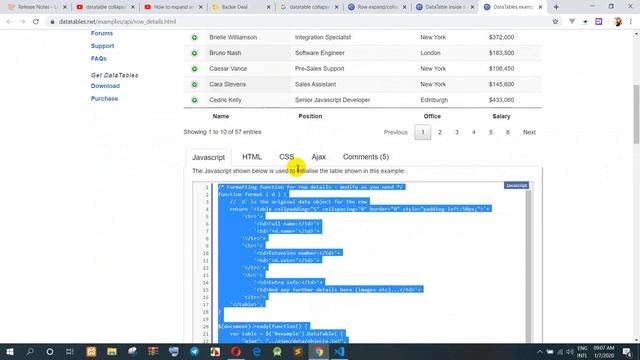640x360 pixels.
Task: Click the page vertical scrollbar thumb
Action: click(x=636, y=114)
